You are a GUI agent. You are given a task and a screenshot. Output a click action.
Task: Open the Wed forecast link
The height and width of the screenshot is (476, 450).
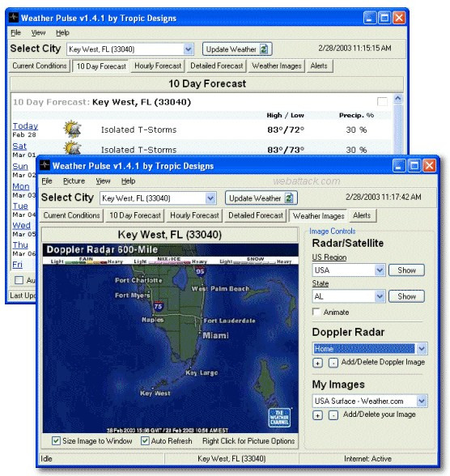(21, 225)
